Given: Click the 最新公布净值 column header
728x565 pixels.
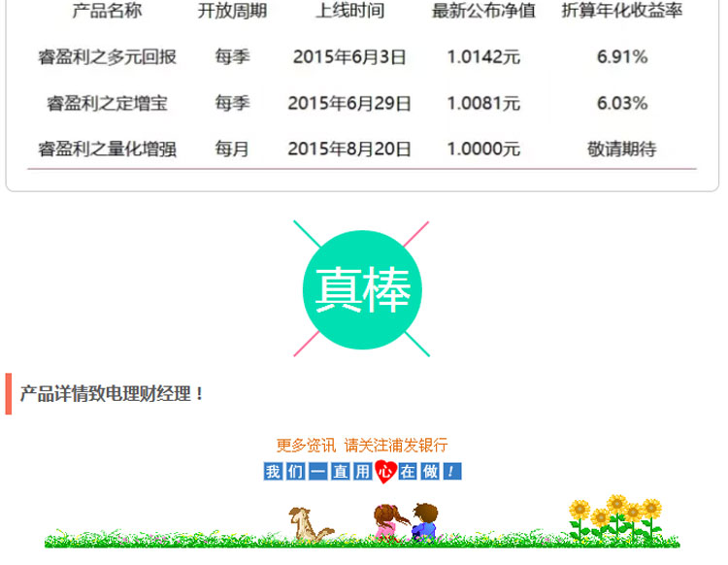Looking at the screenshot, I should point(483,12).
